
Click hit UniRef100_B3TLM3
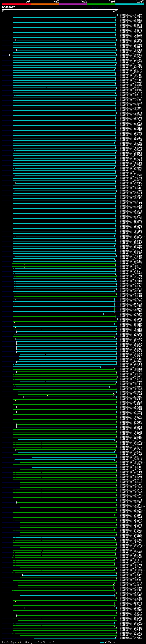tap(131, 75)
